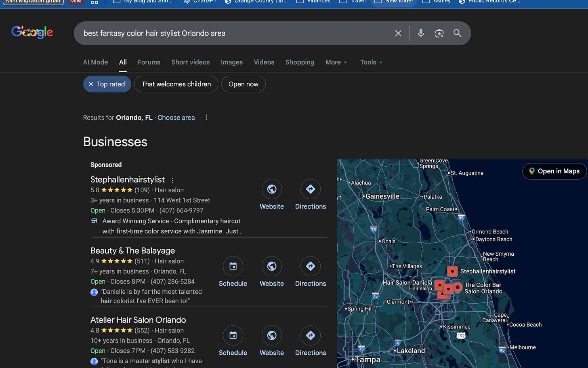The width and height of the screenshot is (588, 368).
Task: Click The Color Bar Salon map pin
Action: point(458,287)
